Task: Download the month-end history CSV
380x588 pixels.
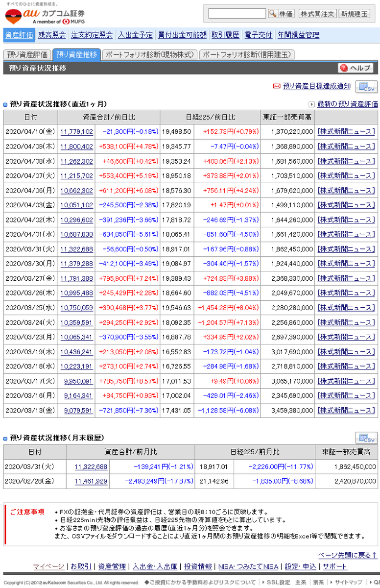Action: click(x=366, y=438)
